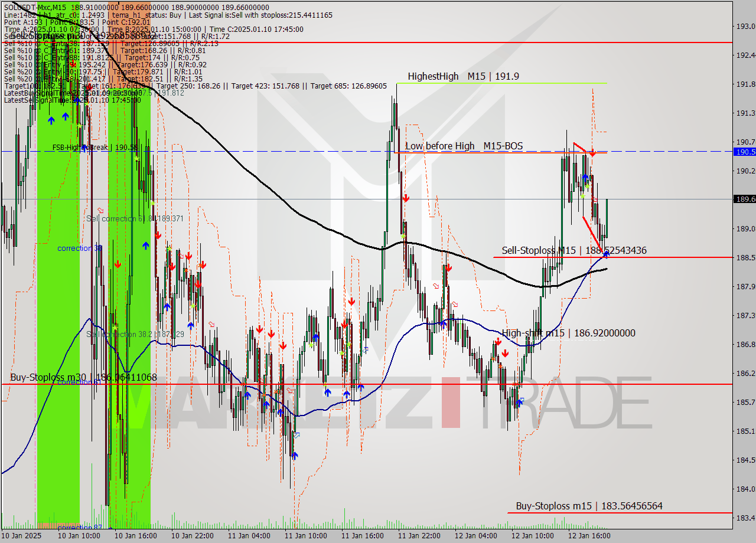Image resolution: width=756 pixels, height=543 pixels.
Task: Select the 184.5 price axis label
Action: point(745,460)
